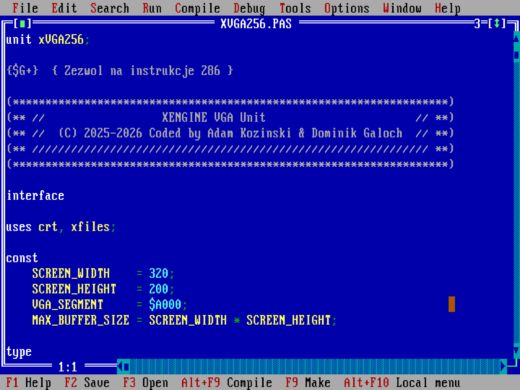520x390 pixels.
Task: Click the MAX_BUFFER_SIZE constant name
Action: tap(80, 320)
